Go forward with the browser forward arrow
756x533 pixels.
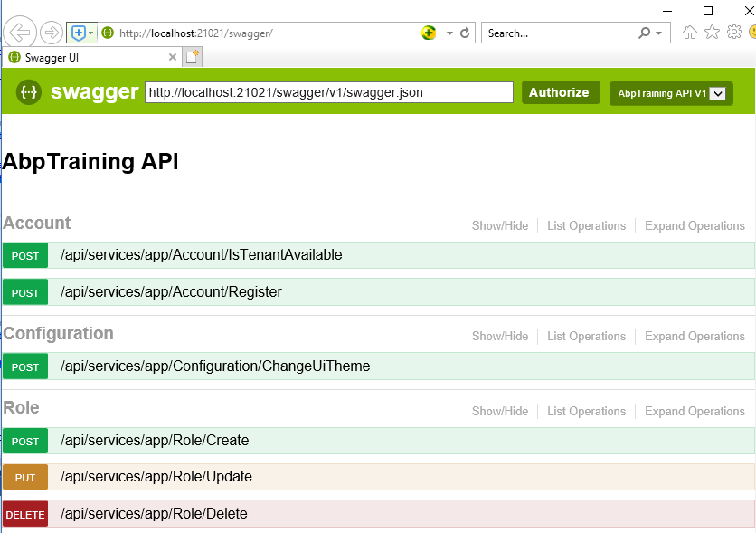click(x=52, y=33)
